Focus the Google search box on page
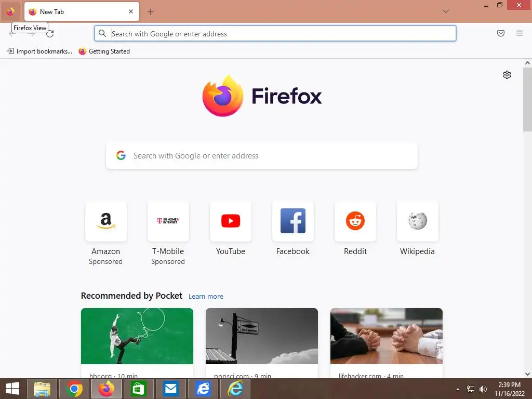 tap(262, 156)
